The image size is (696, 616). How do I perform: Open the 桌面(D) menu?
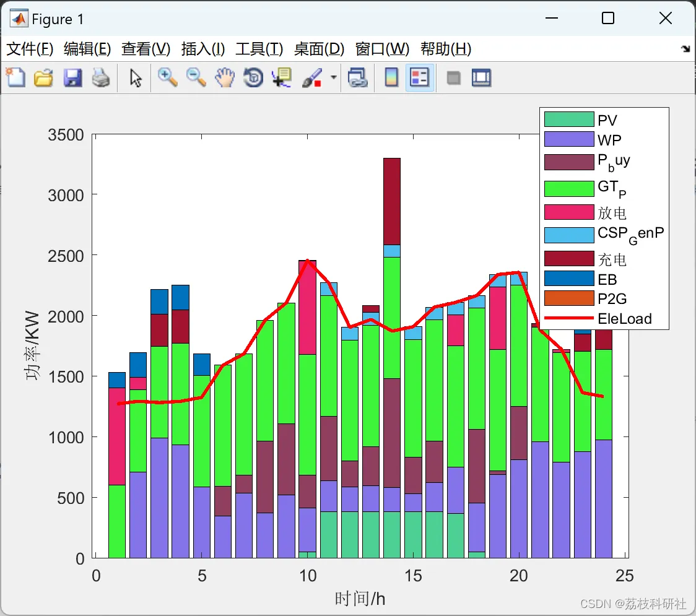click(x=319, y=49)
